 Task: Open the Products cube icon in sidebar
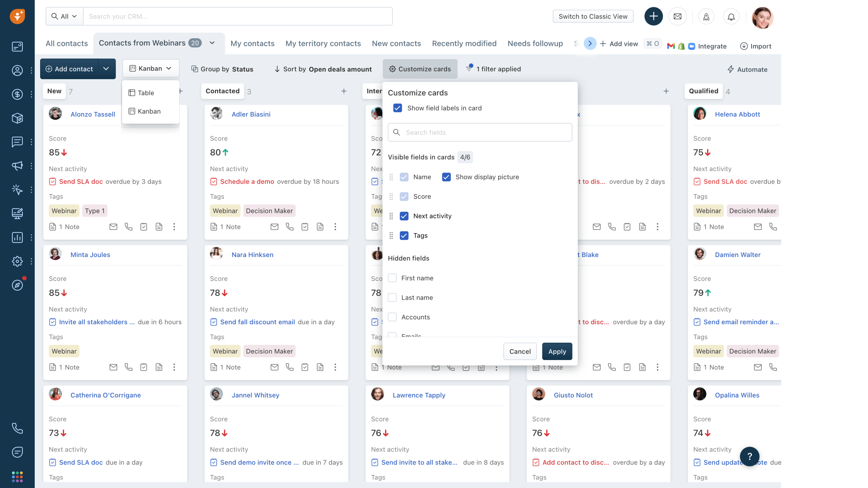[x=17, y=118]
